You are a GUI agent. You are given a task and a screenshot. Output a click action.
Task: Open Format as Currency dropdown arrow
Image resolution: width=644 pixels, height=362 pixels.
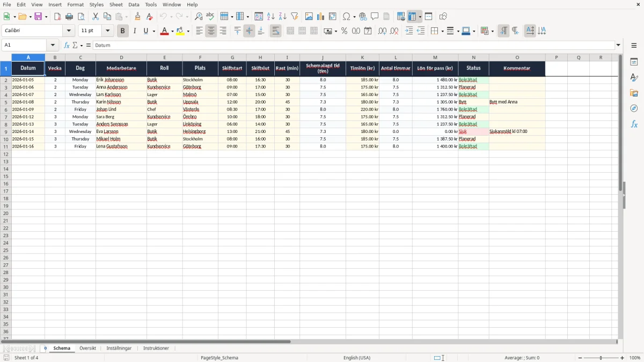[x=335, y=31]
